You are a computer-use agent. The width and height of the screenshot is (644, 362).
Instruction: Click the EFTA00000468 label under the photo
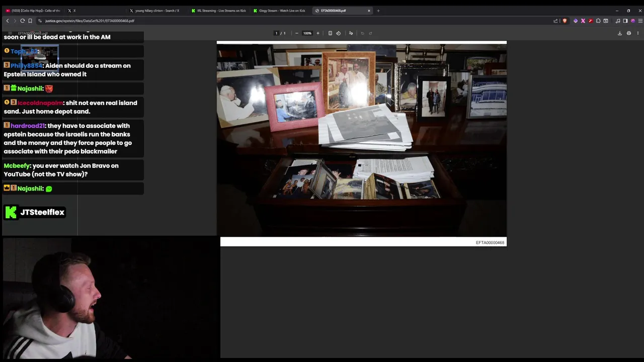coord(490,243)
